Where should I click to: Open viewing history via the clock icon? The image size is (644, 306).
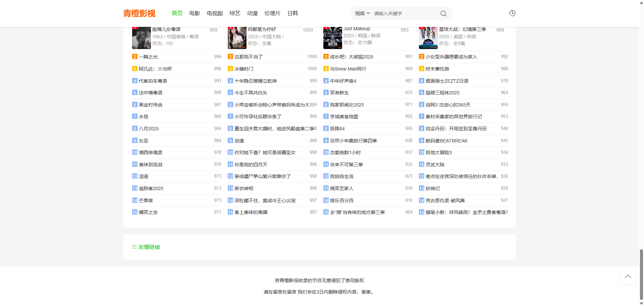click(512, 13)
